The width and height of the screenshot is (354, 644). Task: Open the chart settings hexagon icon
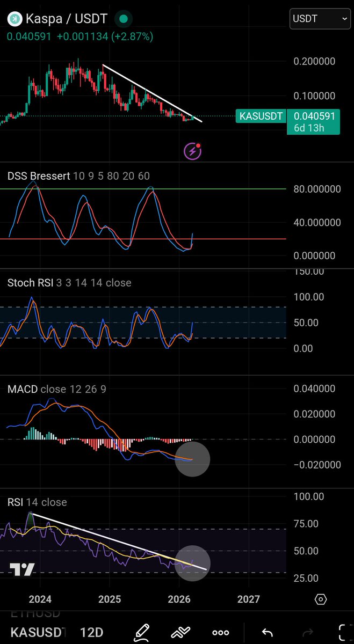tap(320, 599)
